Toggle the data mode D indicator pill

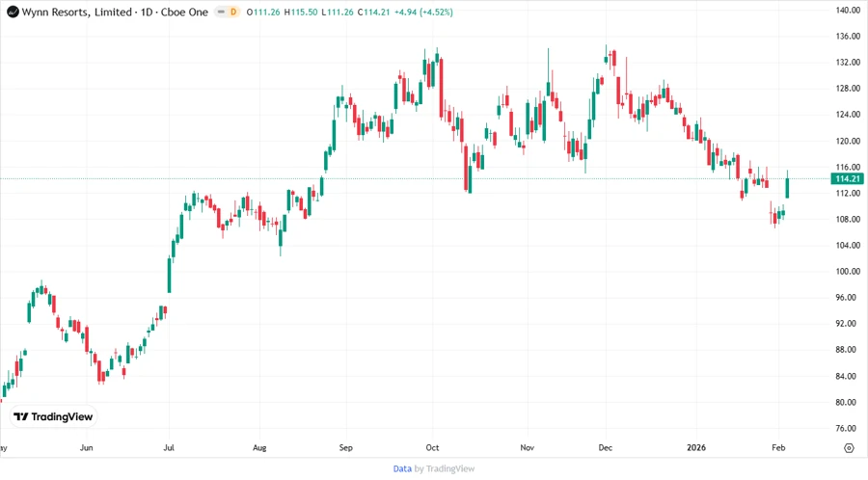(x=227, y=13)
